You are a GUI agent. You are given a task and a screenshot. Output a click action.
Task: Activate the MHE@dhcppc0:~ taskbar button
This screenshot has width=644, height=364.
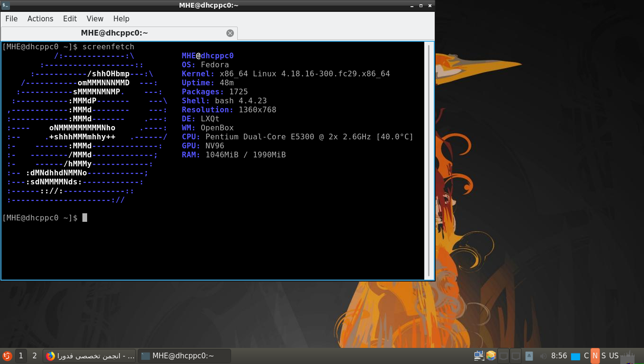[184, 355]
